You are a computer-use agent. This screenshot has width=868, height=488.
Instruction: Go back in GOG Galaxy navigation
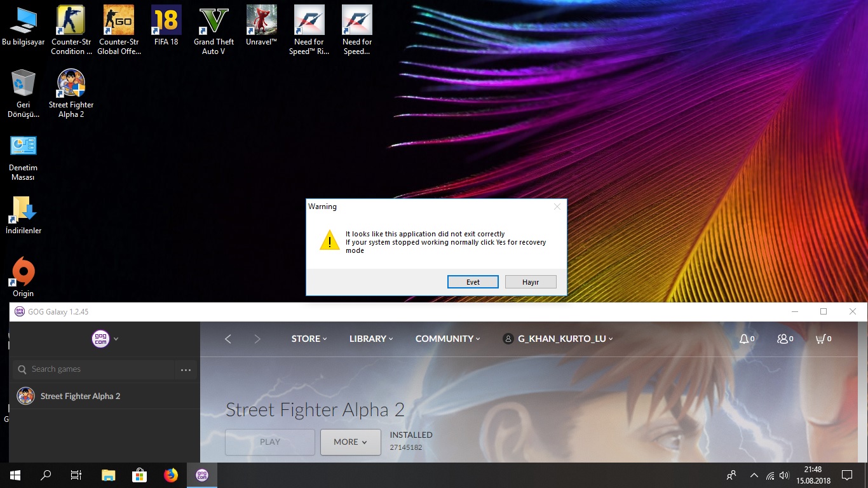[228, 339]
